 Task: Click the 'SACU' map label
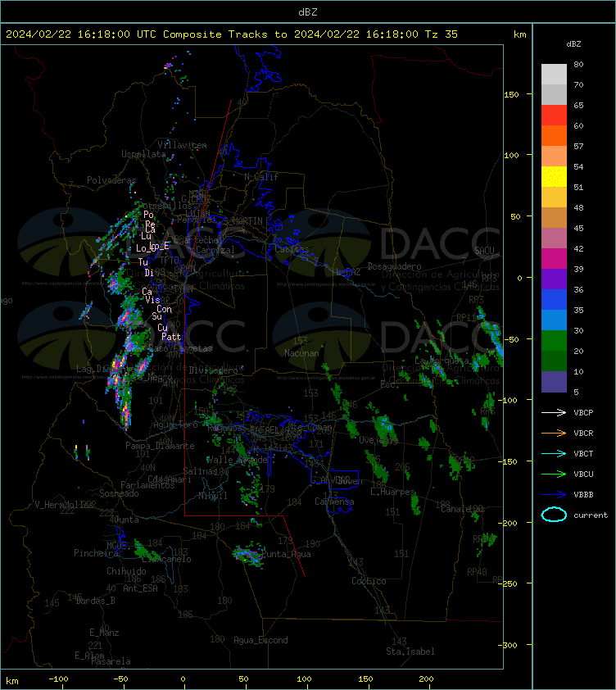[484, 251]
